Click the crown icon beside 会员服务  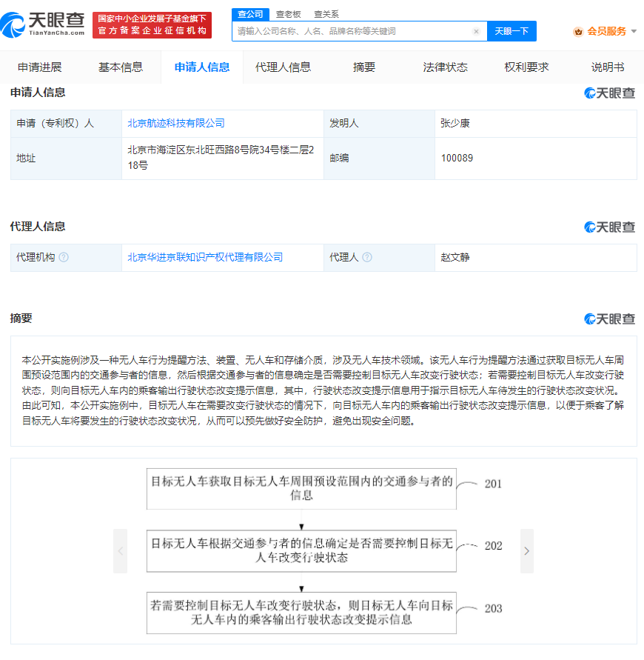click(578, 32)
